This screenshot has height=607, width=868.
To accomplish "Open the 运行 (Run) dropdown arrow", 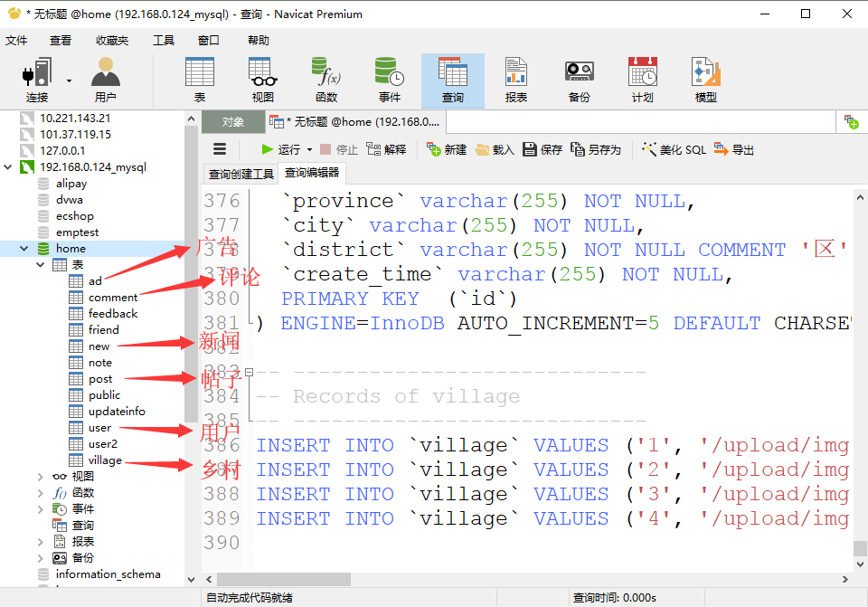I will click(x=309, y=150).
